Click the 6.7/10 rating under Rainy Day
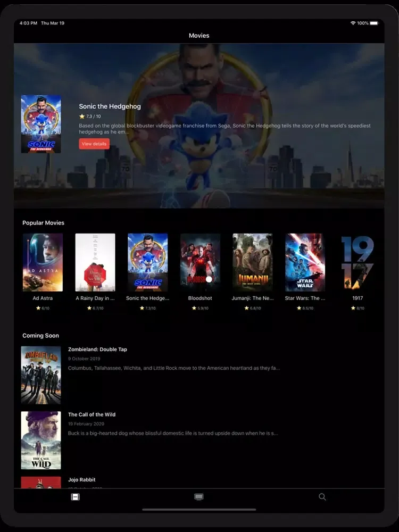This screenshot has height=532, width=399. point(95,308)
